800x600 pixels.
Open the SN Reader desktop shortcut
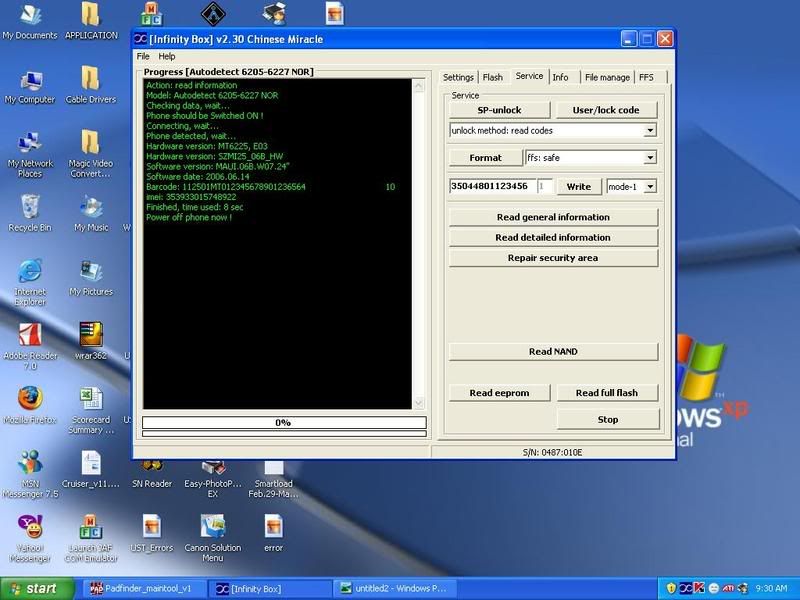(152, 474)
